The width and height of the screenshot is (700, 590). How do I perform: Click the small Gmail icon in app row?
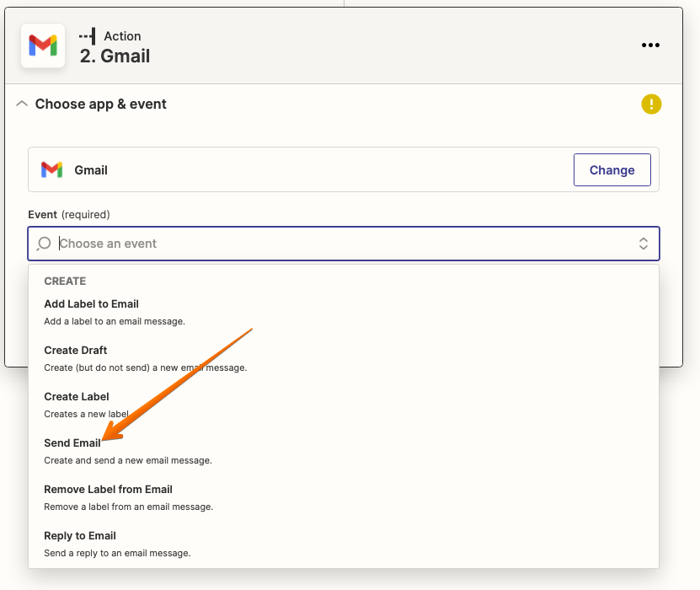click(x=51, y=169)
